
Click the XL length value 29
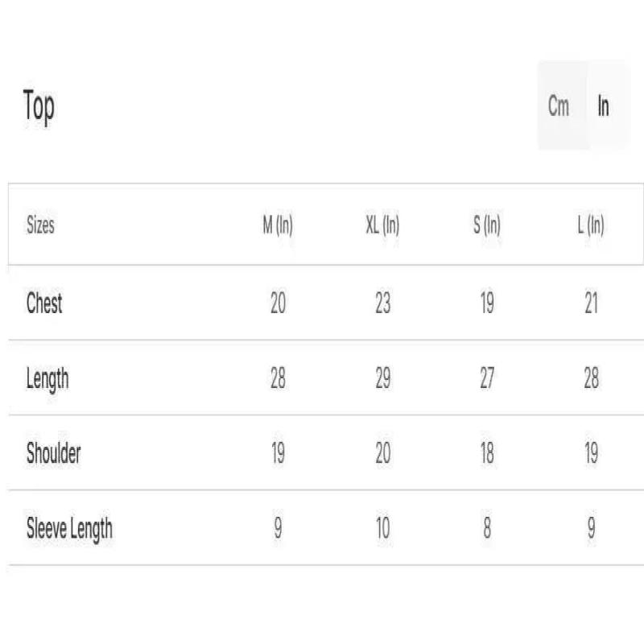382,378
